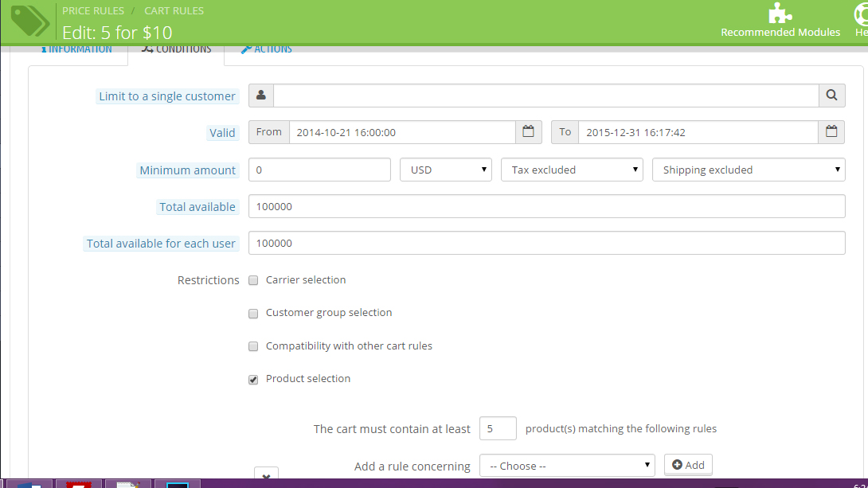Click the Total available field
The width and height of the screenshot is (868, 488).
point(546,206)
